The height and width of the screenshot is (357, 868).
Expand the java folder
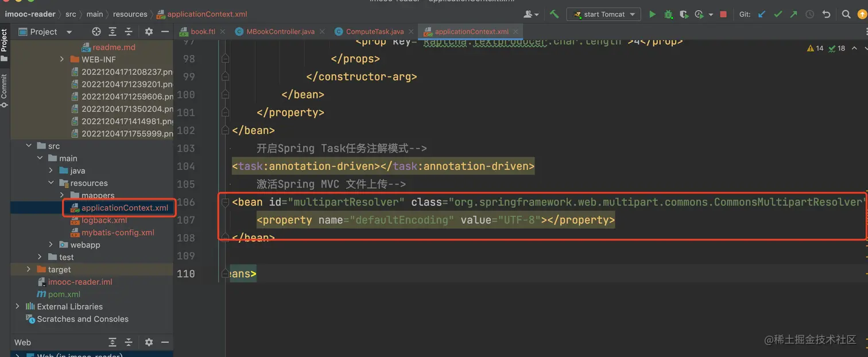click(x=51, y=170)
